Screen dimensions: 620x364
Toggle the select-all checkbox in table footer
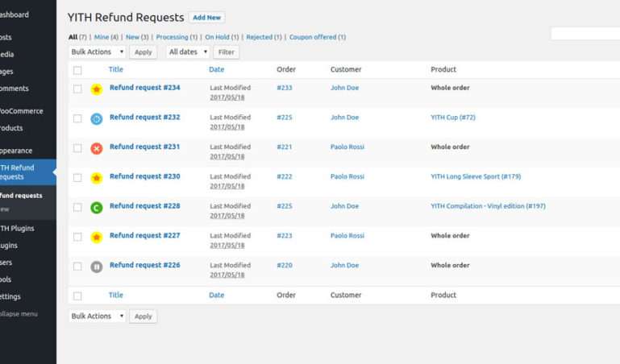click(x=77, y=296)
